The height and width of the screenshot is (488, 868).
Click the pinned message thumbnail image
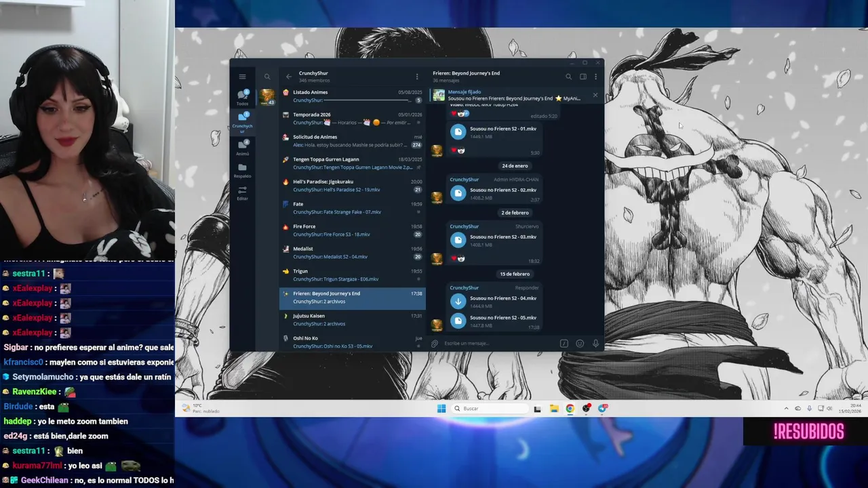click(x=439, y=95)
